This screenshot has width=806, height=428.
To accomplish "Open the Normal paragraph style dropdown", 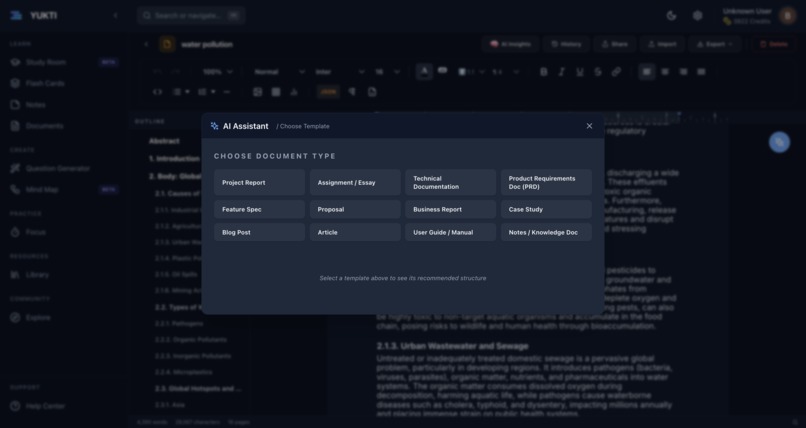I will pyautogui.click(x=279, y=72).
